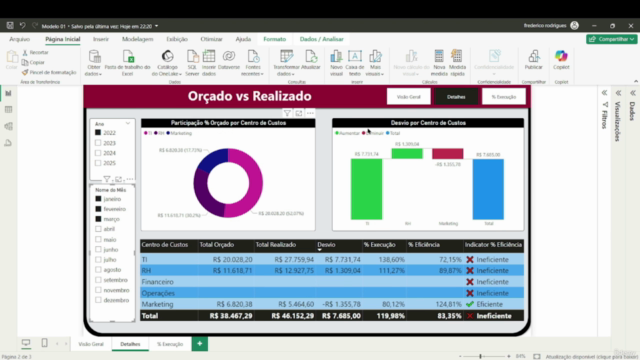The height and width of the screenshot is (360, 640).
Task: Uncheck fevereiro in month slicer
Action: 98,209
